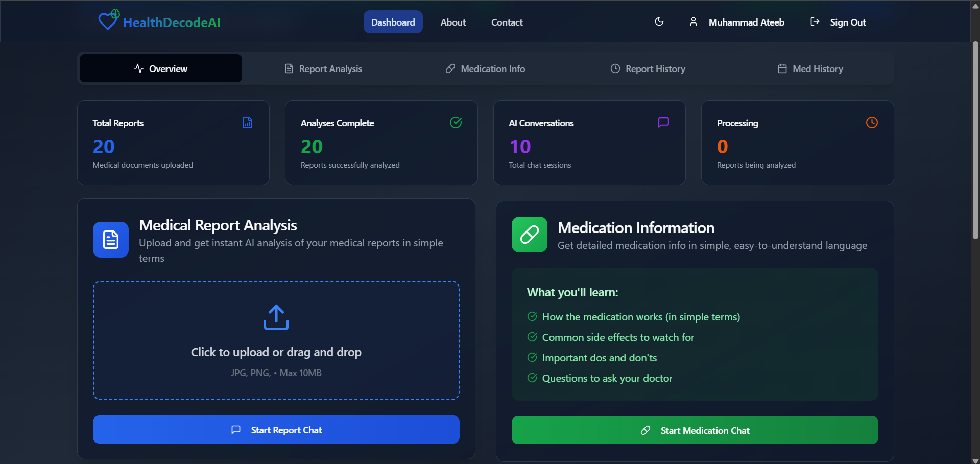The image size is (980, 464).
Task: Click the Sign Out arrow icon
Action: click(815, 21)
